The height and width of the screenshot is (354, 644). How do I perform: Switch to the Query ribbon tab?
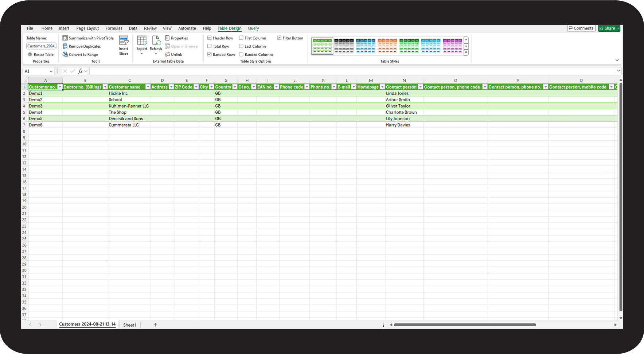point(253,28)
